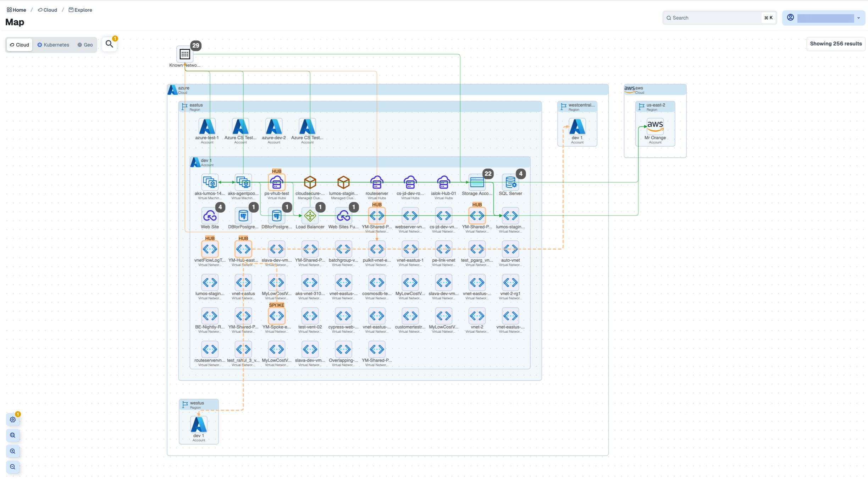Select the Mr Orange AWS account
Viewport: 868px width, 479px height.
[x=655, y=127]
